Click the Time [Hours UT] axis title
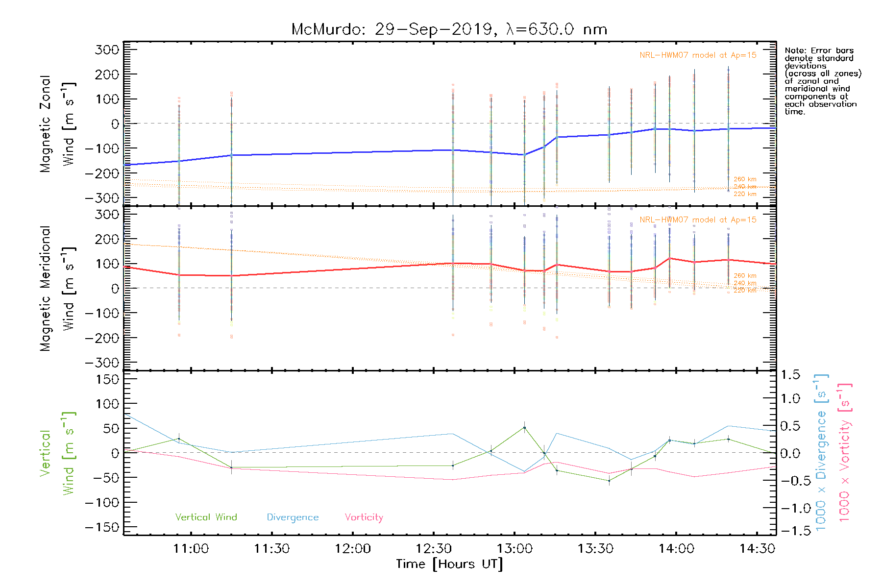Image resolution: width=882 pixels, height=588 pixels. click(449, 564)
